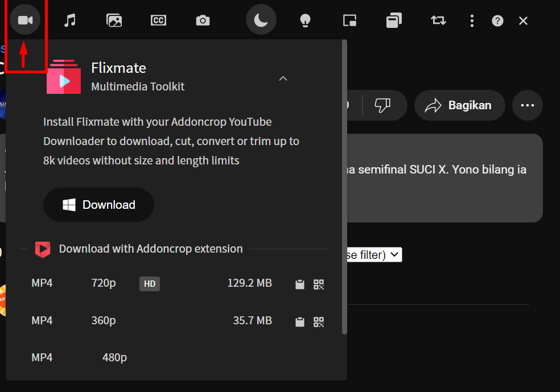Image resolution: width=560 pixels, height=392 pixels.
Task: Open the vertical three-dot options menu
Action: [x=472, y=20]
